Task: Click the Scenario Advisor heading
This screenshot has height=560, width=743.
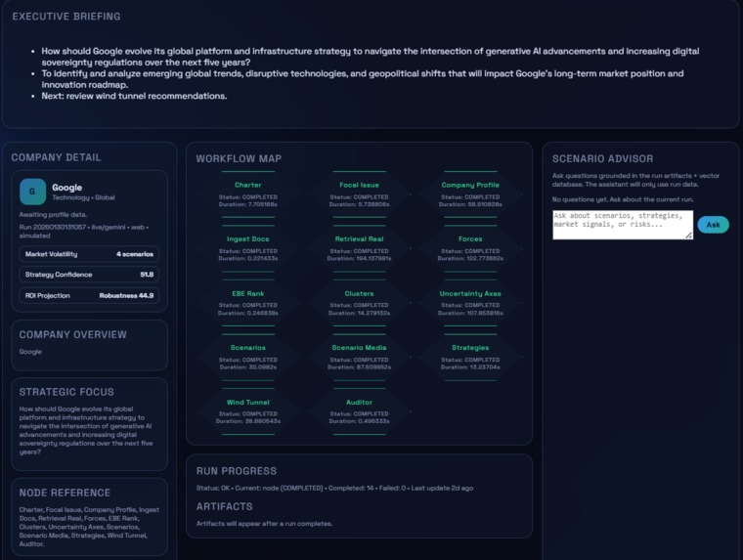Action: tap(603, 158)
